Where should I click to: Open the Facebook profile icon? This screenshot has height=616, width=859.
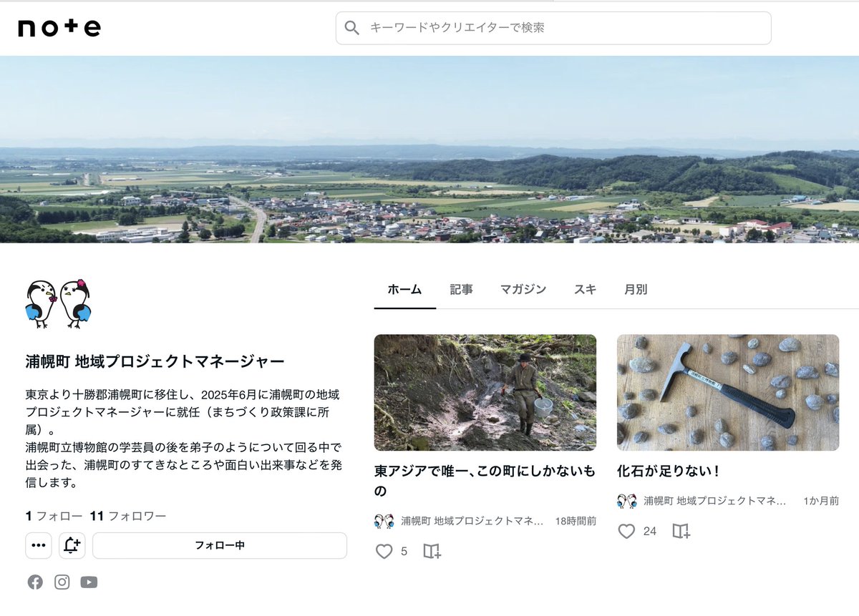click(x=34, y=582)
